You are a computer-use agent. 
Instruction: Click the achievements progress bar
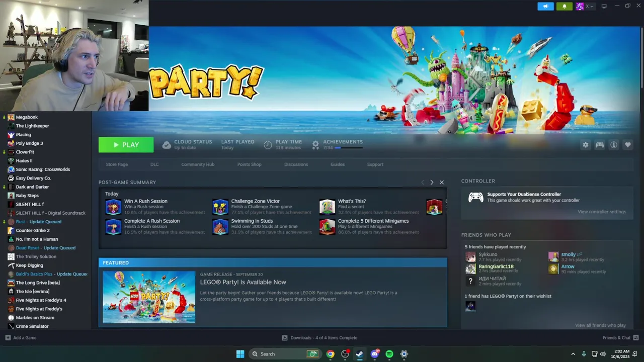[x=349, y=148]
